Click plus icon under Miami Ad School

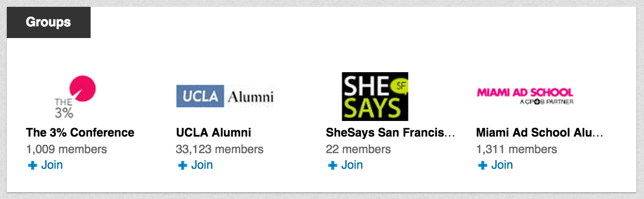[483, 166]
